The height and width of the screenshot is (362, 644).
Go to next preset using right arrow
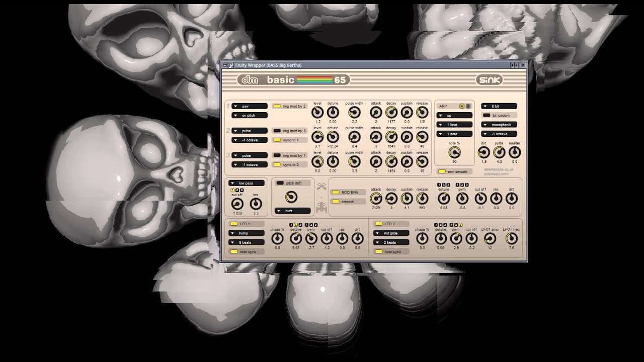(516, 65)
